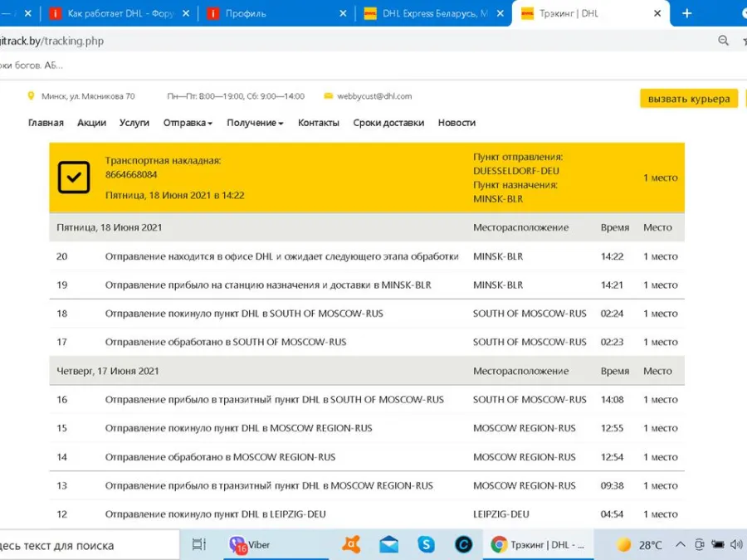Open new browser tab with plus button
Screen dimensions: 747x560
point(686,13)
